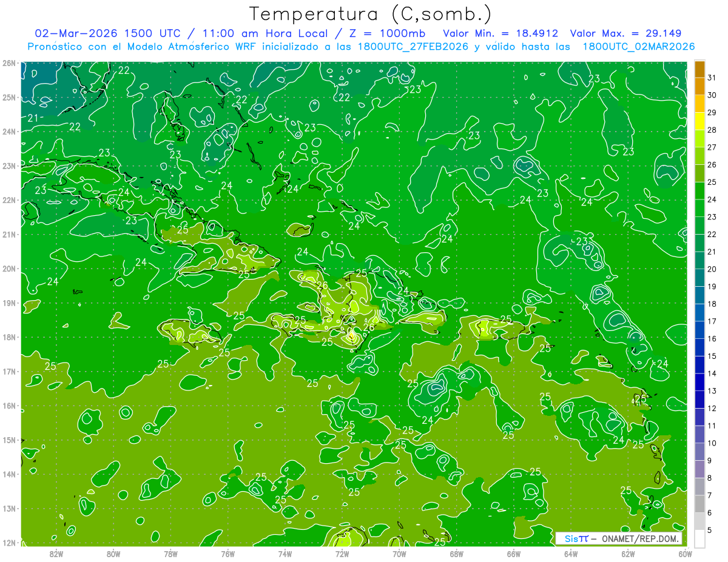Viewport: 728px width, 562px height.
Task: Click the longitude axis label 74W
Action: (x=285, y=554)
